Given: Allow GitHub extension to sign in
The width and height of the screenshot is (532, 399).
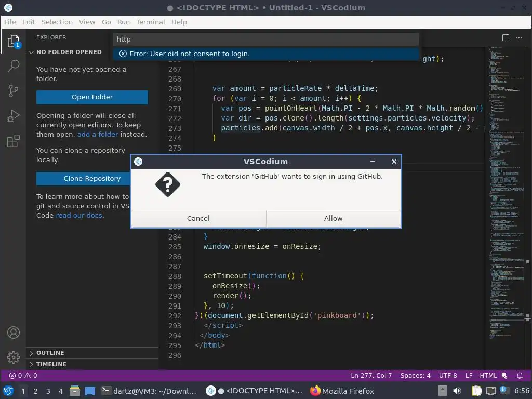Looking at the screenshot, I should coord(333,219).
